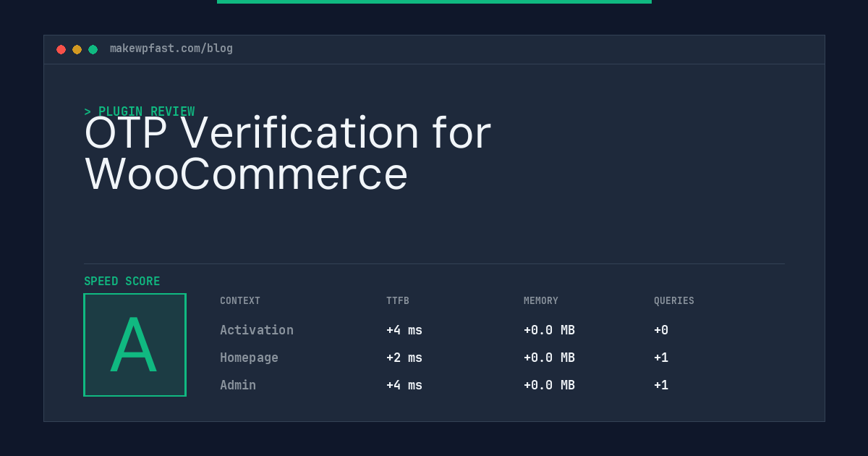Image resolution: width=868 pixels, height=456 pixels.
Task: Click the 'CONTEXT' column header
Action: [x=240, y=301]
